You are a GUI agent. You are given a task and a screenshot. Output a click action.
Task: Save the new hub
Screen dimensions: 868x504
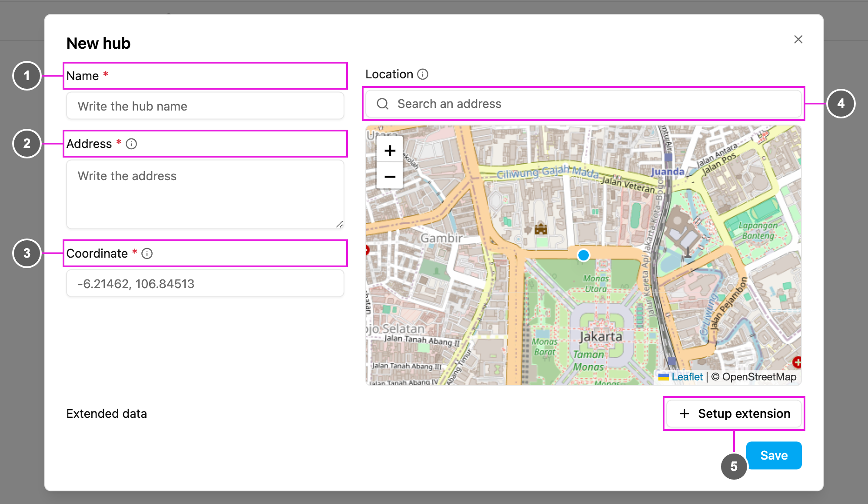(774, 455)
